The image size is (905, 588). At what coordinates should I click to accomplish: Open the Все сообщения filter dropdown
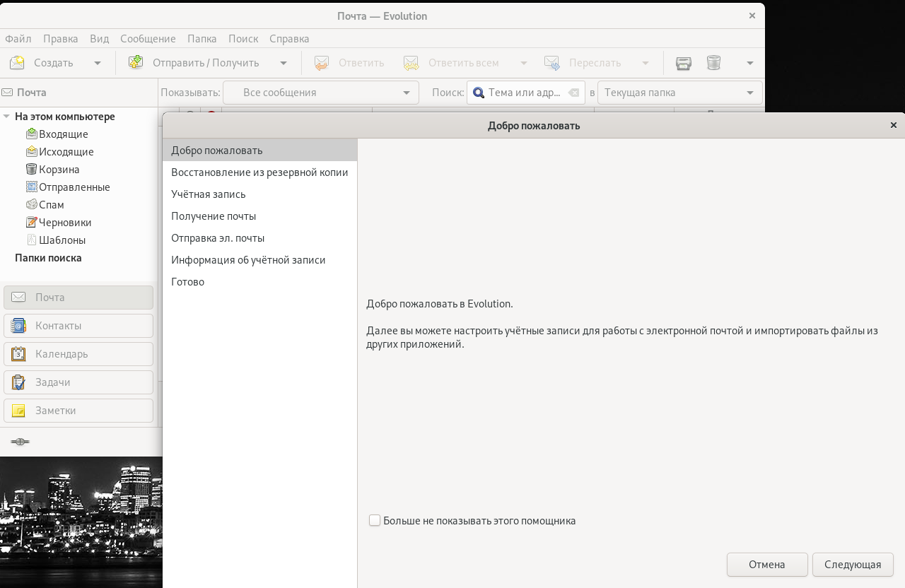321,93
